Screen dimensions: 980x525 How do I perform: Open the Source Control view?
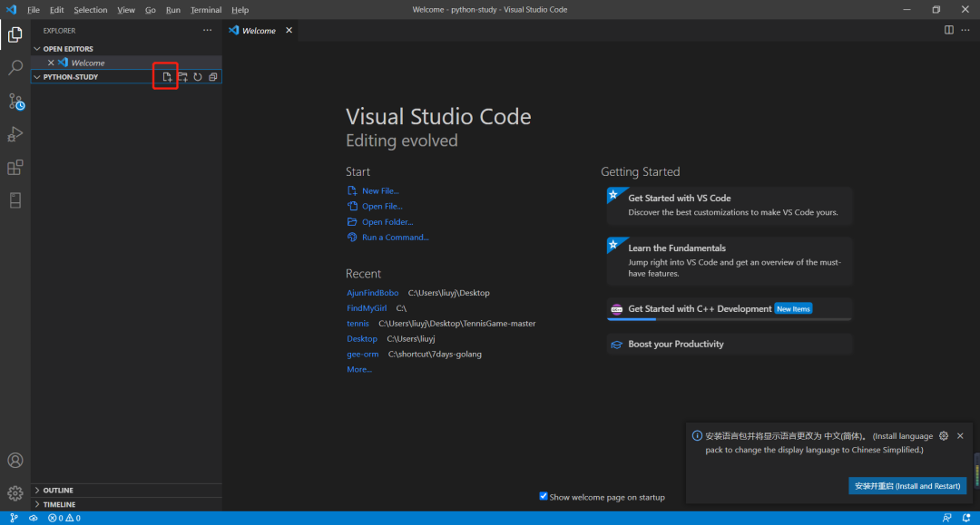coord(15,101)
